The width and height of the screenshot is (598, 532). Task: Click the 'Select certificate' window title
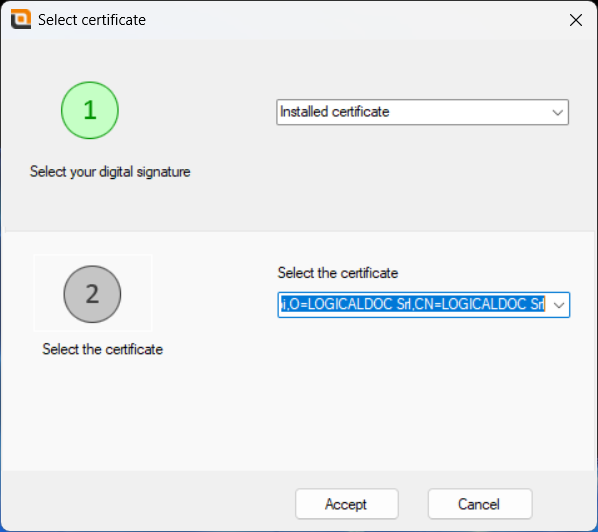point(92,20)
